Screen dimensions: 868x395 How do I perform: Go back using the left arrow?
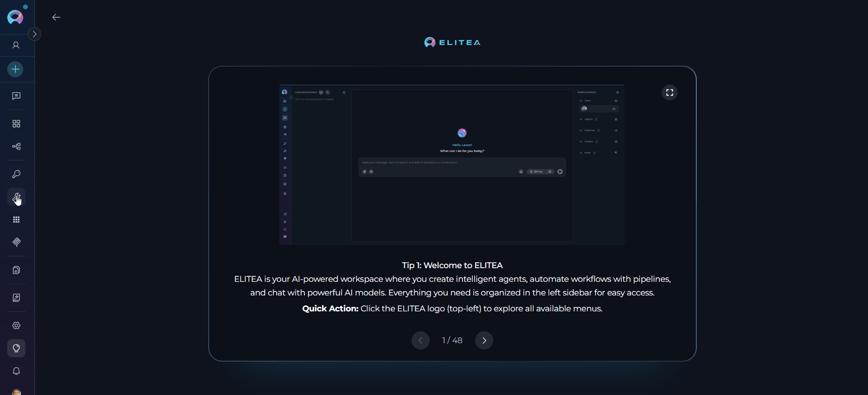click(56, 17)
